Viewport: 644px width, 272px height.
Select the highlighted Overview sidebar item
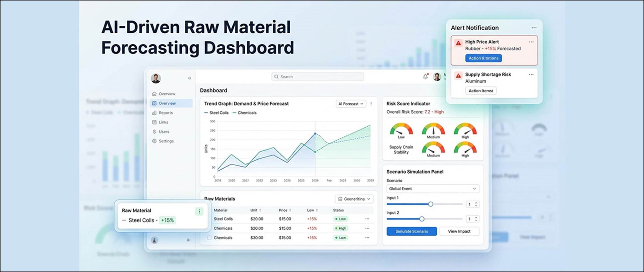pos(171,103)
